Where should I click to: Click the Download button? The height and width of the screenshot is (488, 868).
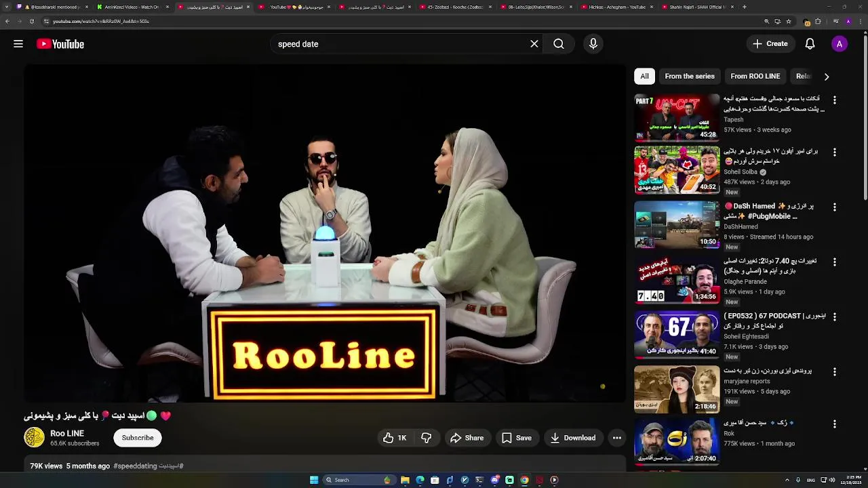(x=573, y=438)
